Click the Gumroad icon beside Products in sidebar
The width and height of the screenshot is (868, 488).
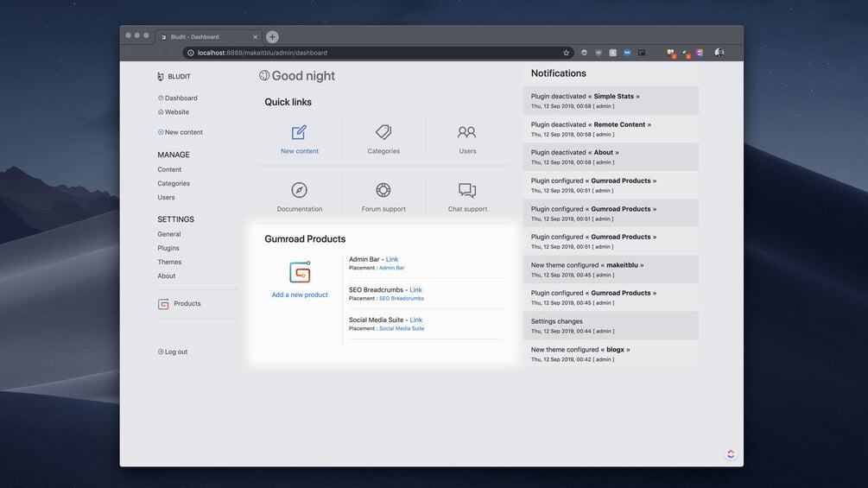[x=163, y=304]
